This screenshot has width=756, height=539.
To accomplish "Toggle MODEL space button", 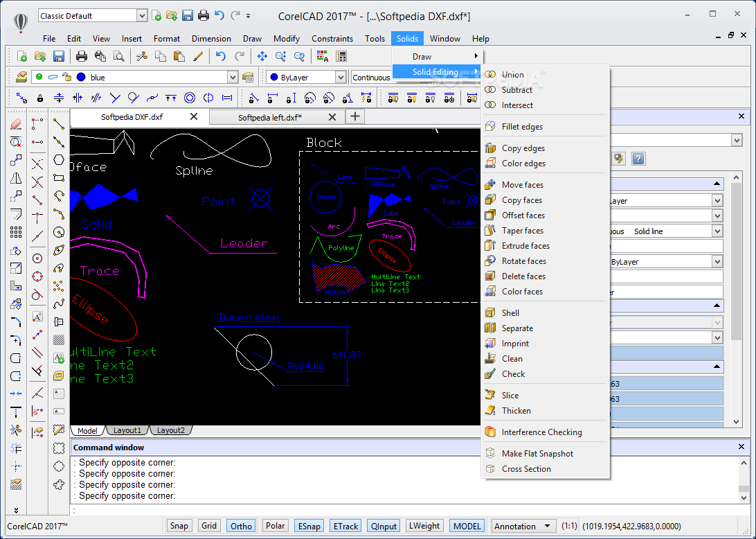I will [467, 526].
